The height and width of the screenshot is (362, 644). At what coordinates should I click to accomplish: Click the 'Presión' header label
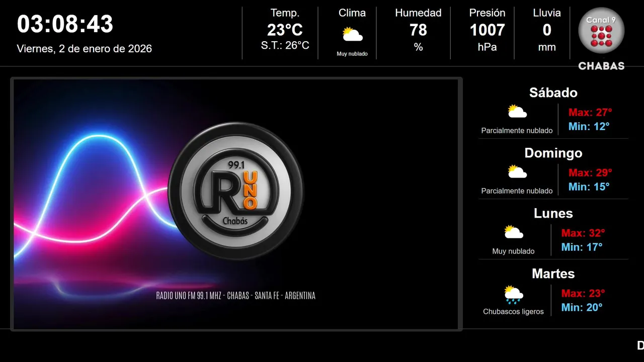pos(487,13)
